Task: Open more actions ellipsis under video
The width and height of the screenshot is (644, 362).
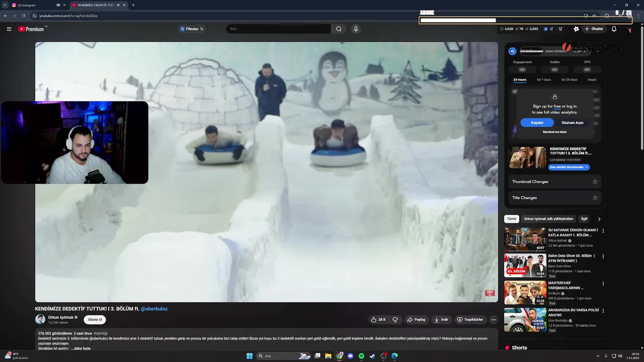Action: pos(494,320)
